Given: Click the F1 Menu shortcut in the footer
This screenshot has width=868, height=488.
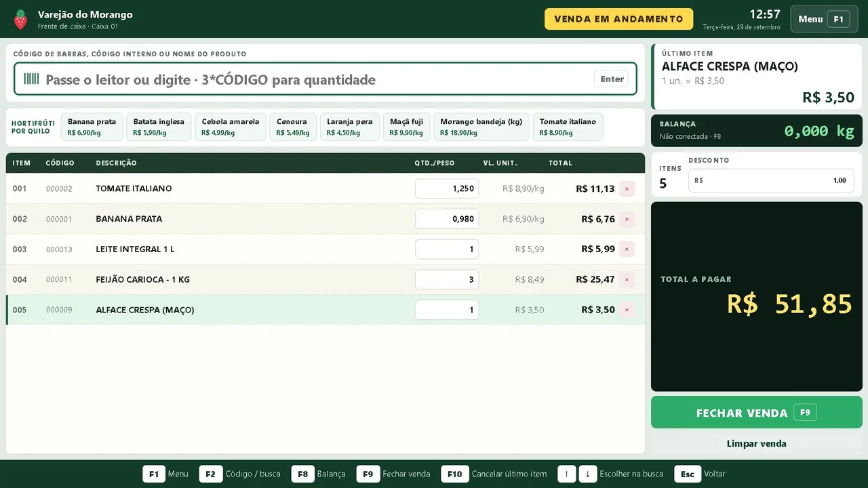Looking at the screenshot, I should click(166, 474).
